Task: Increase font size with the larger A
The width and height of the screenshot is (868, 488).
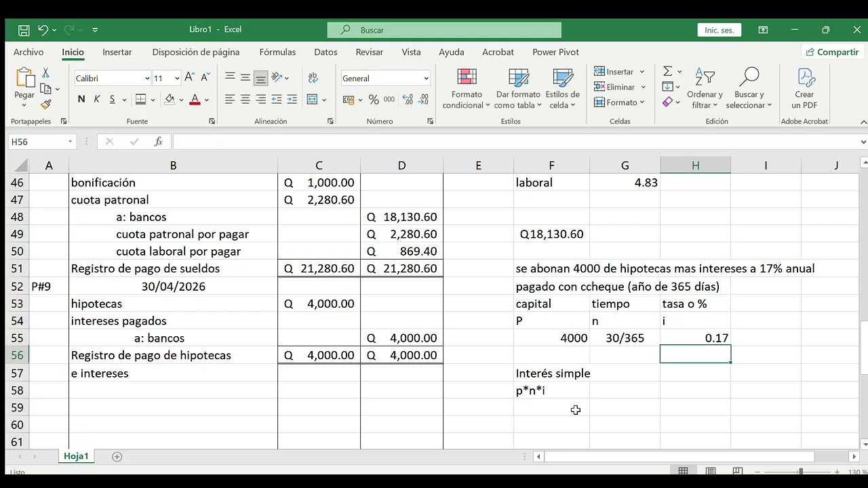Action: [189, 78]
